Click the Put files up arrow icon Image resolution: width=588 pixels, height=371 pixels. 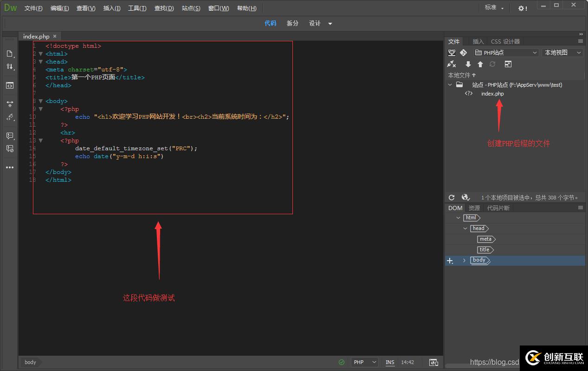(480, 64)
